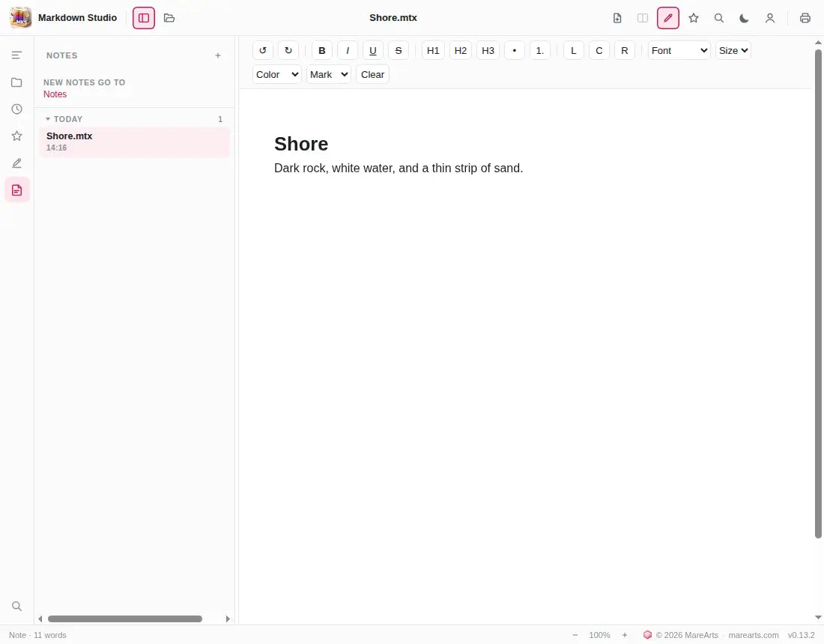824x644 pixels.
Task: Star this note as favorite
Action: click(694, 18)
